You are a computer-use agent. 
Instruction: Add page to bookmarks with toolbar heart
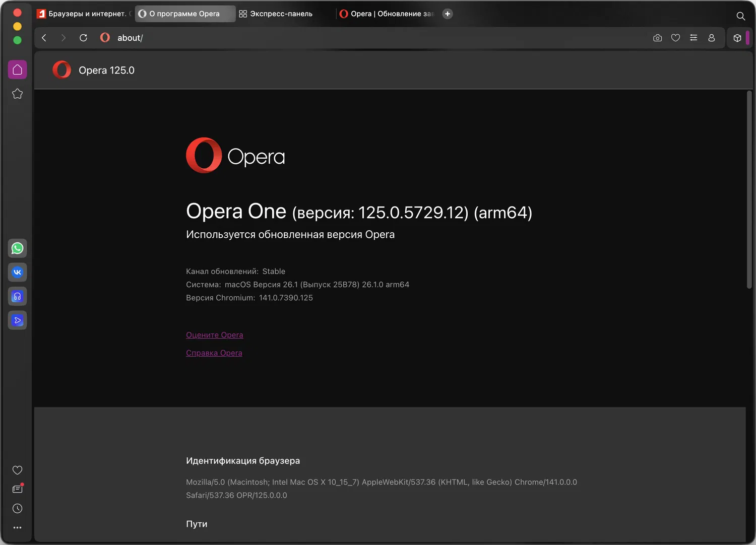675,38
